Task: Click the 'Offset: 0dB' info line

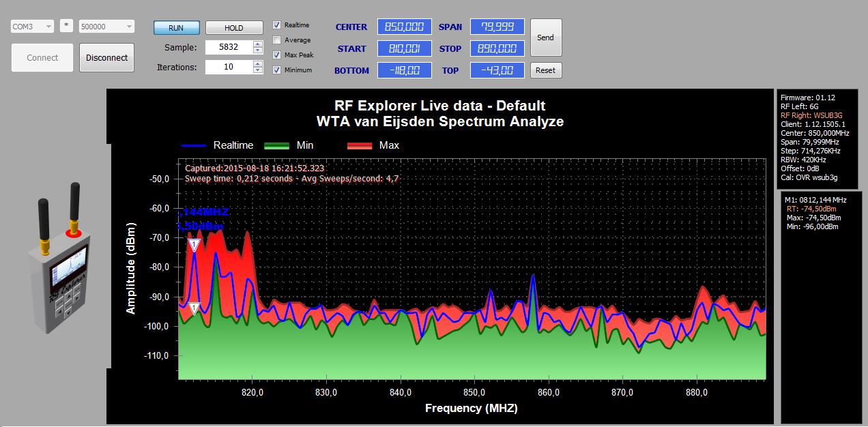Action: pyautogui.click(x=800, y=168)
